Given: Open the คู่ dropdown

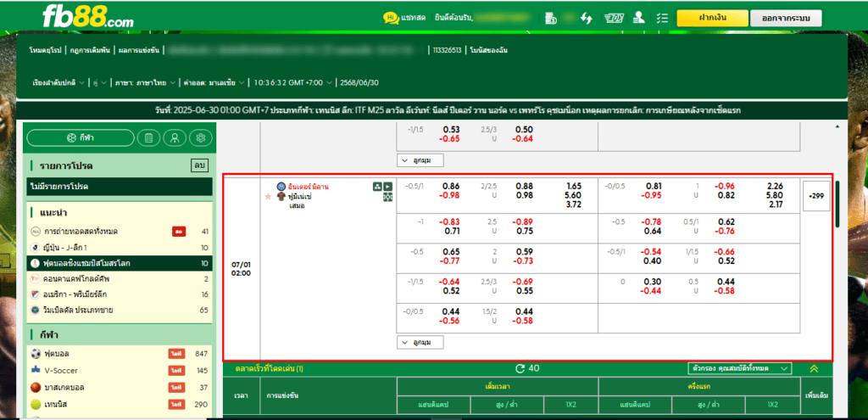Looking at the screenshot, I should point(100,82).
